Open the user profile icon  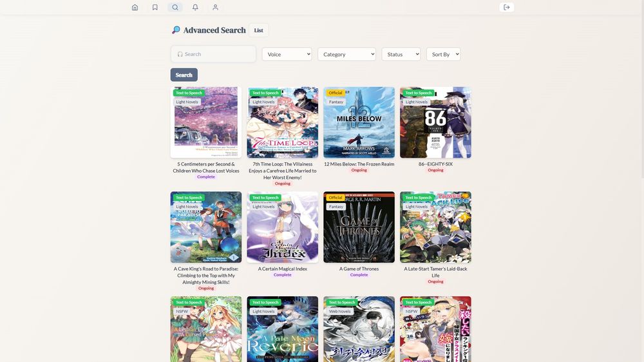tap(215, 7)
